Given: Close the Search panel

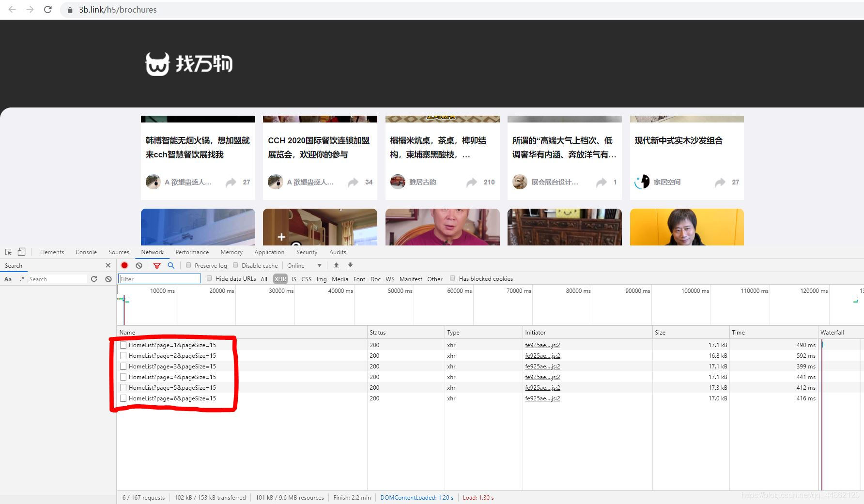Looking at the screenshot, I should (108, 265).
